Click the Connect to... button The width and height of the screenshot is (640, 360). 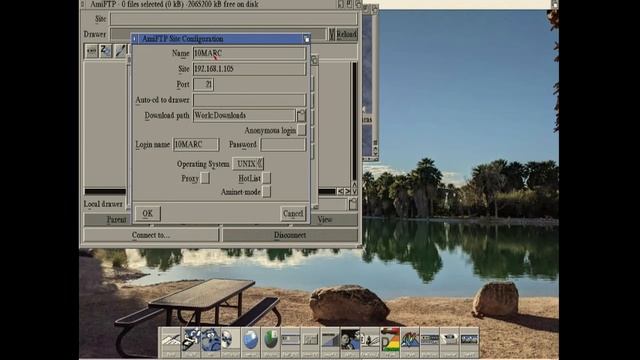pos(151,235)
